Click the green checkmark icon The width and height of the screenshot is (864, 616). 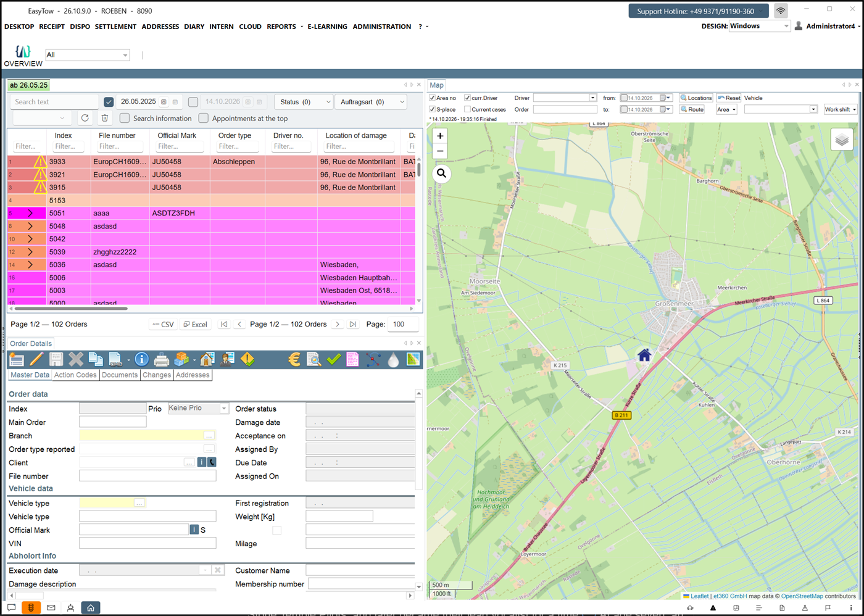(334, 359)
